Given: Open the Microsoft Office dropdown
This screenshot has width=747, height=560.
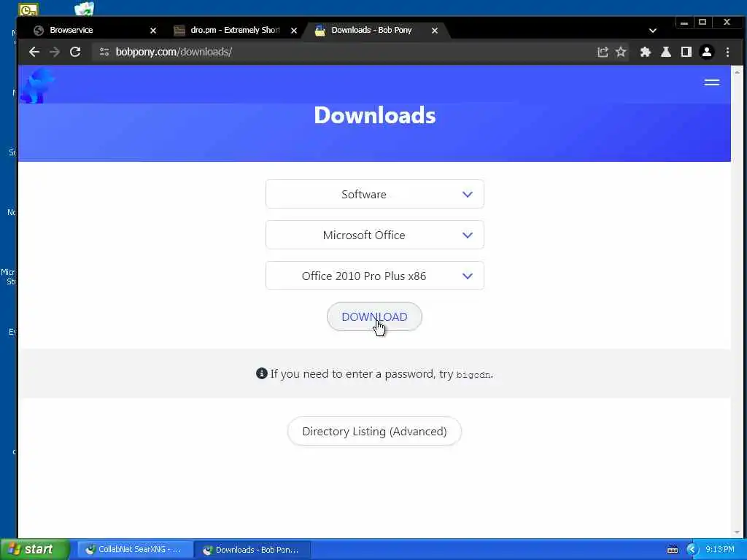Looking at the screenshot, I should [x=375, y=236].
